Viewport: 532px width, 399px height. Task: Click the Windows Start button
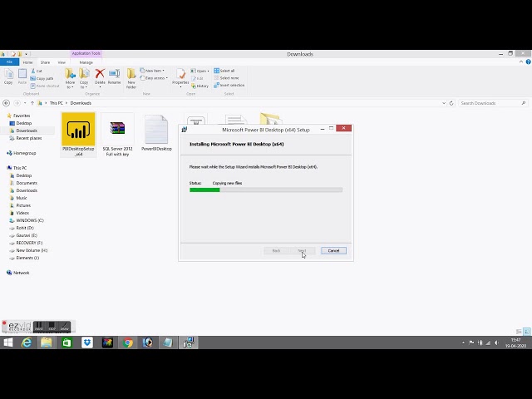(8, 342)
